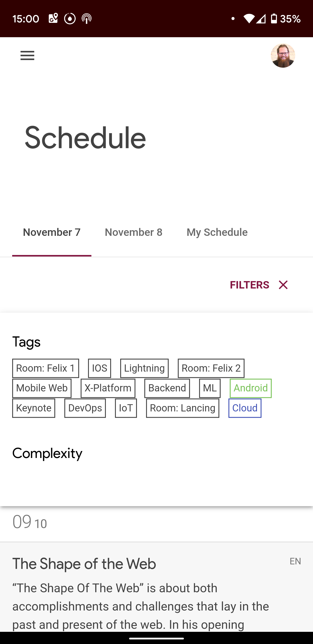Open the user profile avatar
Image resolution: width=313 pixels, height=644 pixels.
click(x=283, y=55)
